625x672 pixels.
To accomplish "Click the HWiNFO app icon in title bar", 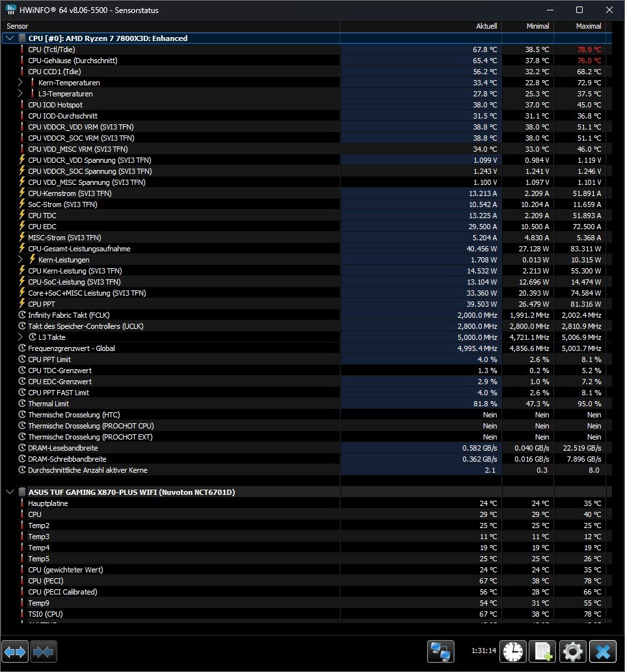I will tap(10, 10).
